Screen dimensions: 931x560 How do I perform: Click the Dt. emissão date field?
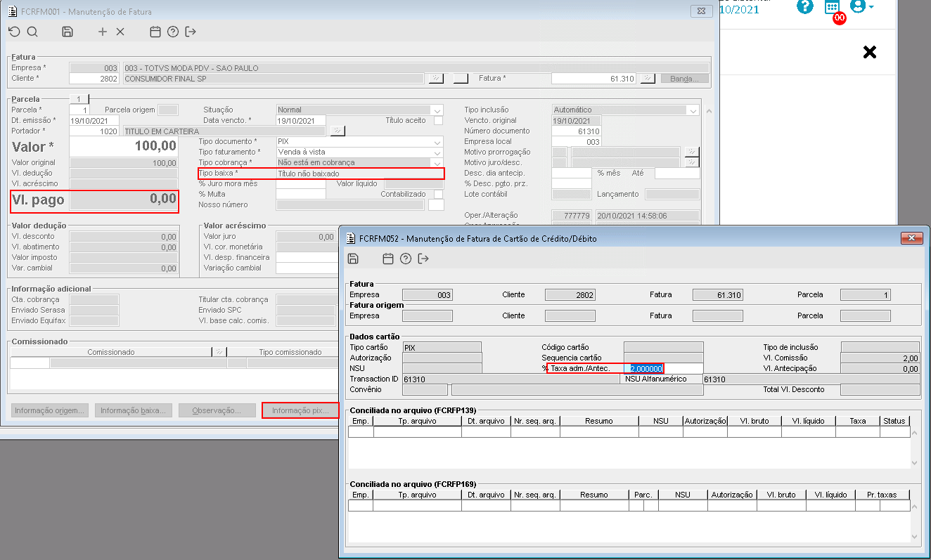94,120
